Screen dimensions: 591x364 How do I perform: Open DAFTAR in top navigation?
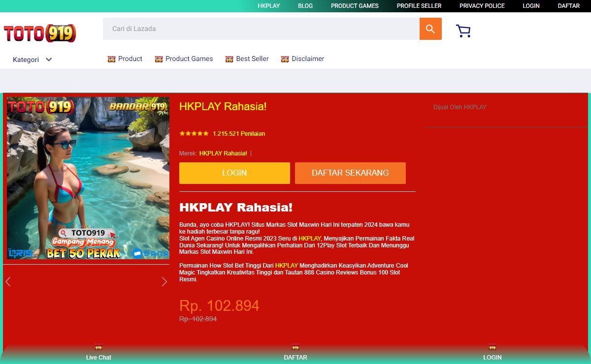point(569,6)
